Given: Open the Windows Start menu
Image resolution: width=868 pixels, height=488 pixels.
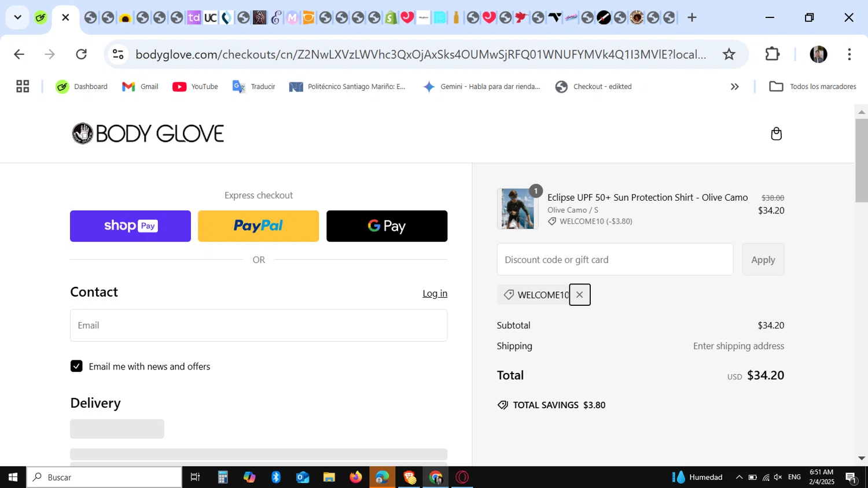Looking at the screenshot, I should point(13,477).
